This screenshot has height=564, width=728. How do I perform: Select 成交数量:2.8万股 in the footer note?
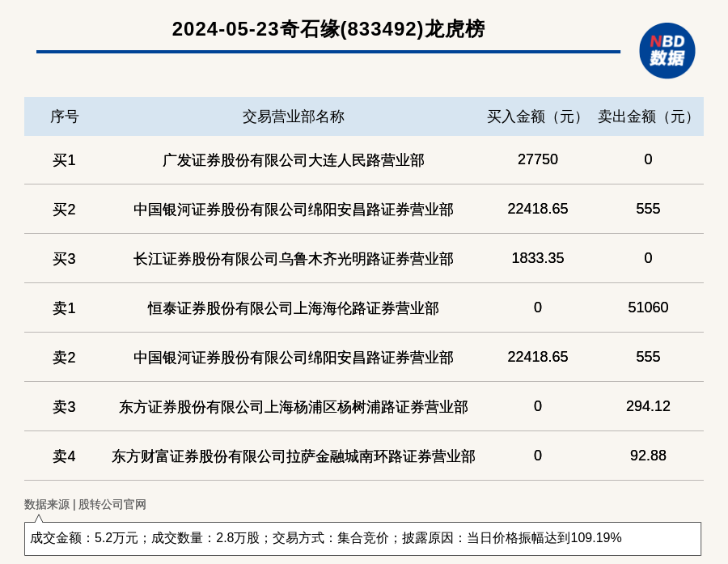tap(205, 538)
